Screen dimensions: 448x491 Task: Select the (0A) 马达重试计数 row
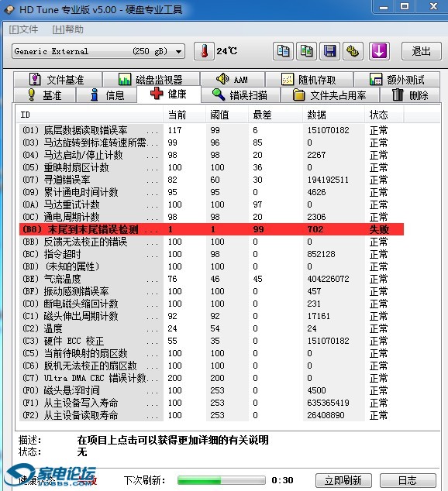click(x=212, y=204)
